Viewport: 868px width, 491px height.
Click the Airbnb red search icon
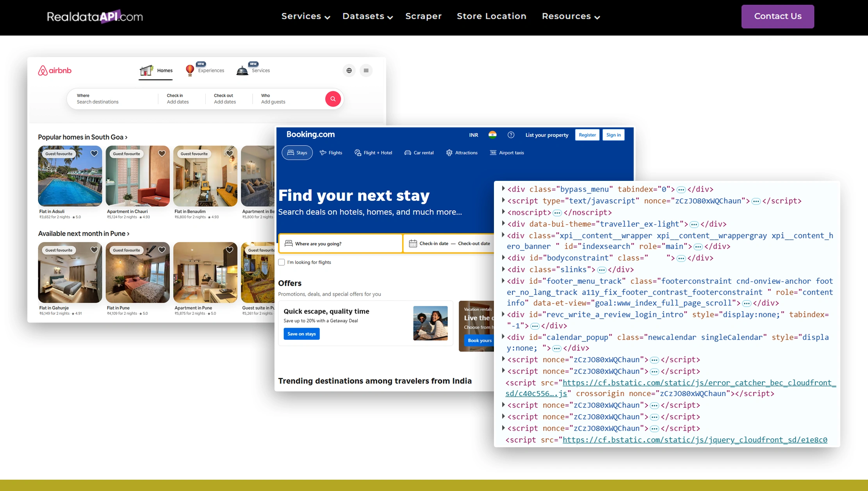click(x=333, y=99)
